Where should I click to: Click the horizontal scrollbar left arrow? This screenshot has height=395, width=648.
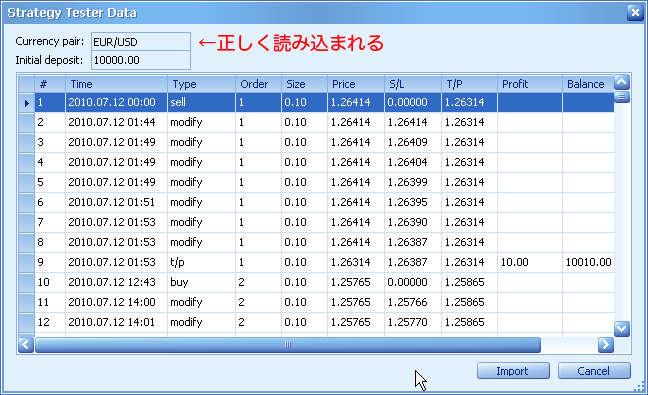click(26, 345)
